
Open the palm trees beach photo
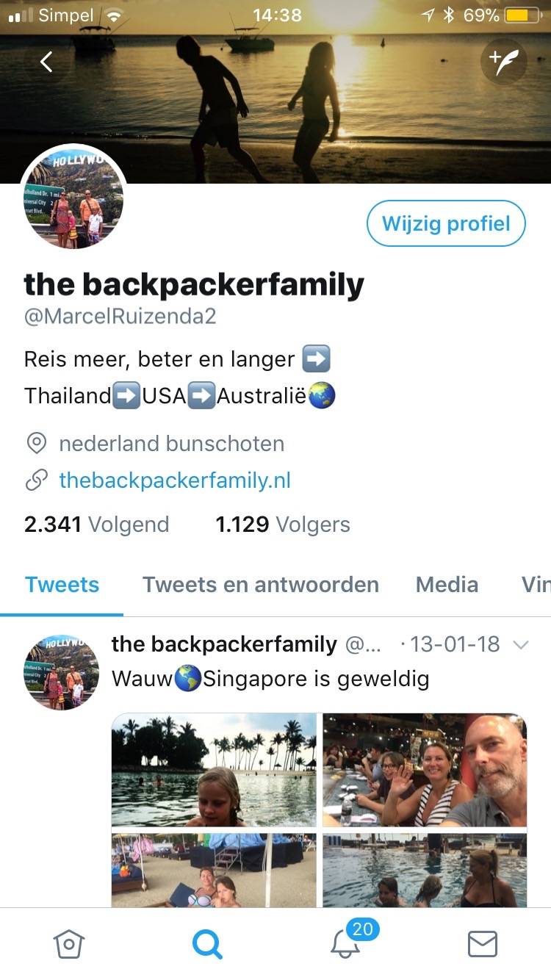[x=214, y=770]
